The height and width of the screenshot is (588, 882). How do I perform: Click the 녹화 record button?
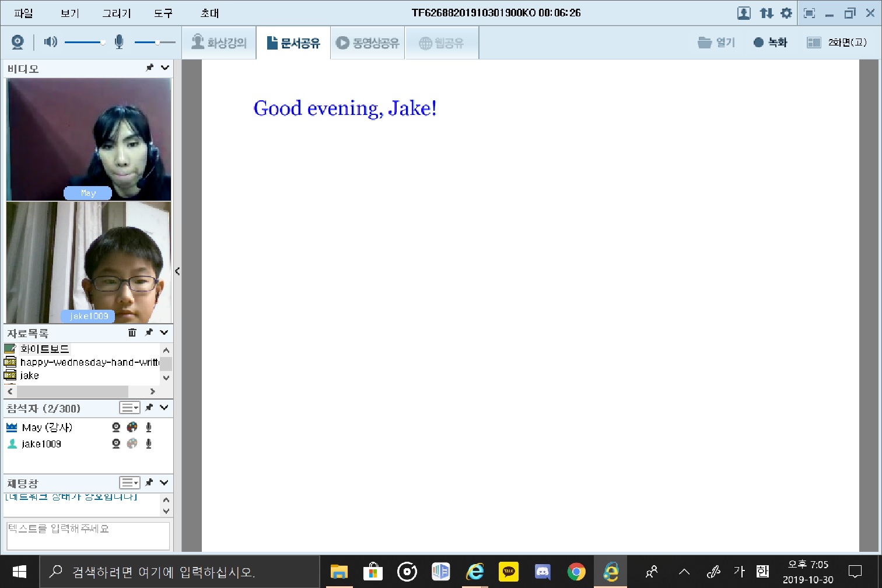tap(770, 42)
